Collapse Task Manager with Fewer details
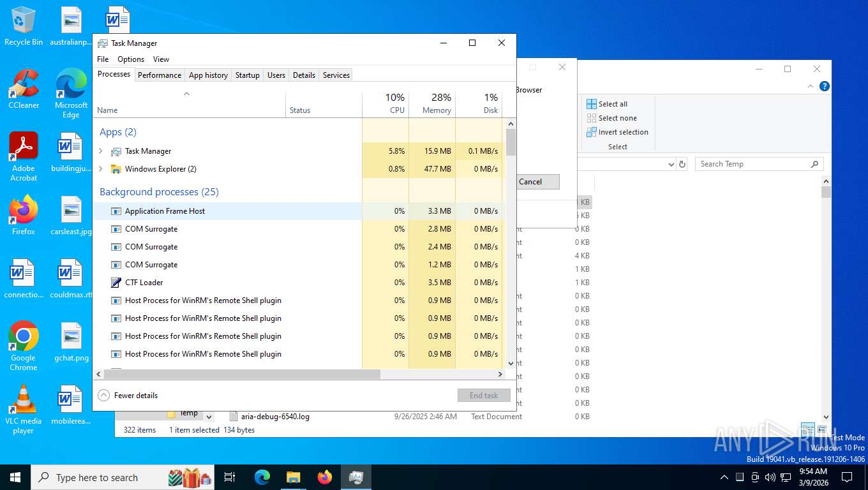868x490 pixels. [128, 396]
